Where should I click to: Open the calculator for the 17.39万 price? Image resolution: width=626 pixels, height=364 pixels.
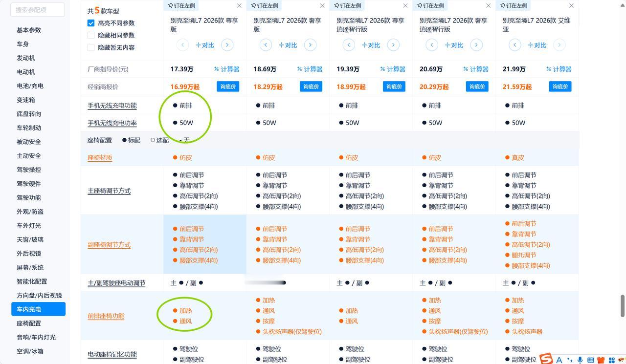[226, 69]
